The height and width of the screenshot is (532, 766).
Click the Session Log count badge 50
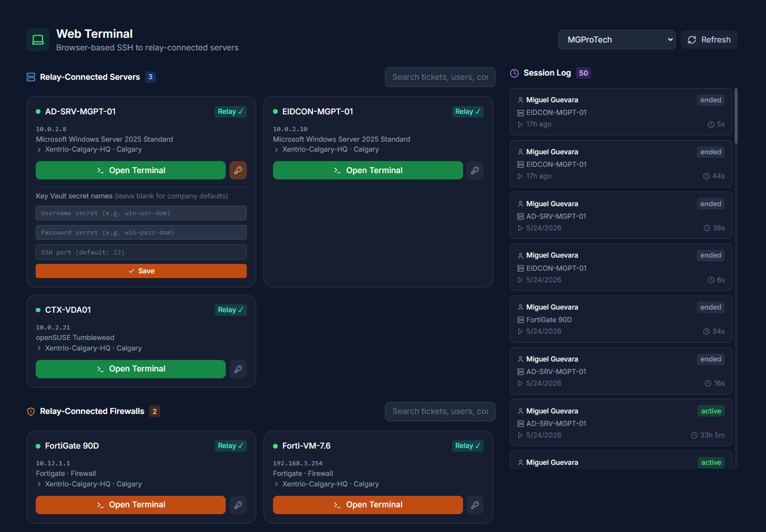click(x=583, y=73)
